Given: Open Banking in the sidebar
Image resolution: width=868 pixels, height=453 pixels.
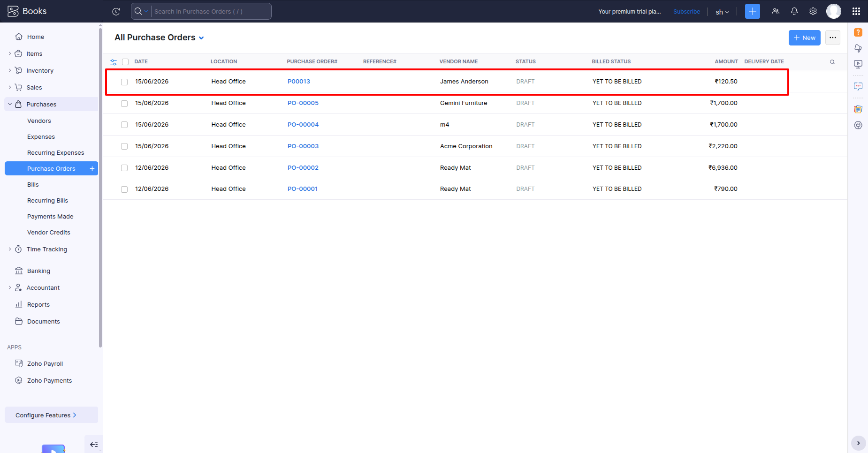Looking at the screenshot, I should click(x=38, y=271).
